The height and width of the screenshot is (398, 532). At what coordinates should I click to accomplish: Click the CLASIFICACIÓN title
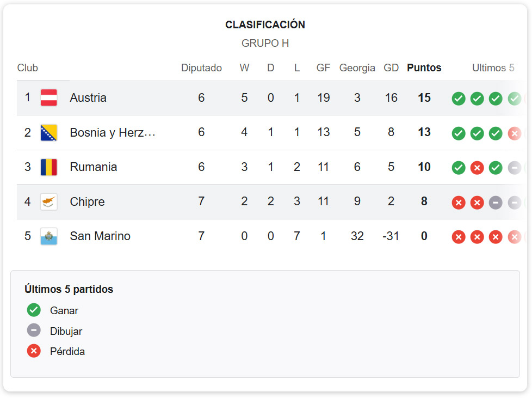click(265, 25)
